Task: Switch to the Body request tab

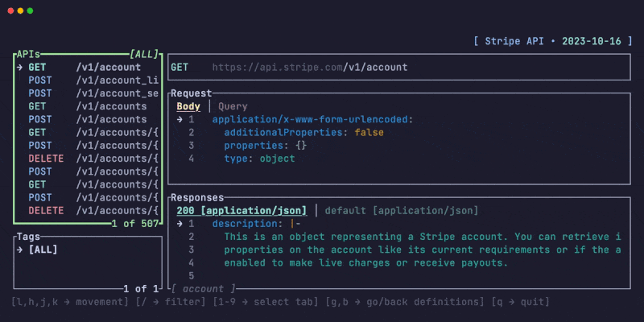Action: click(x=188, y=106)
